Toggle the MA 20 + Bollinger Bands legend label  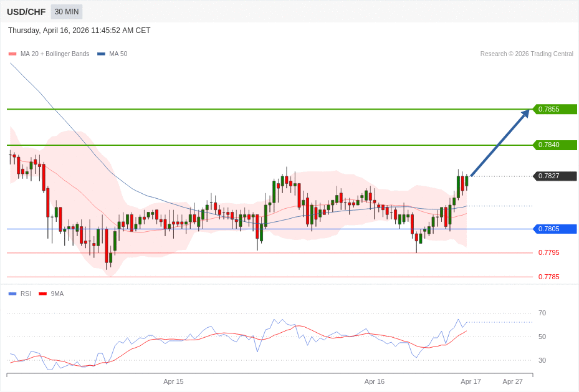[x=55, y=54]
